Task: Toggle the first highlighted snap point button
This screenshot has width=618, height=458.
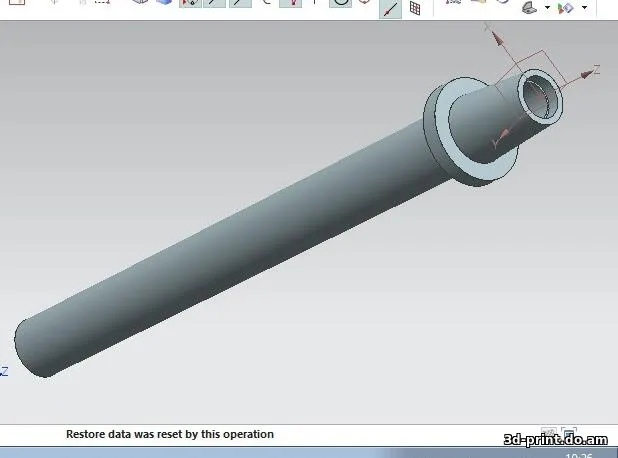Action: click(x=188, y=4)
